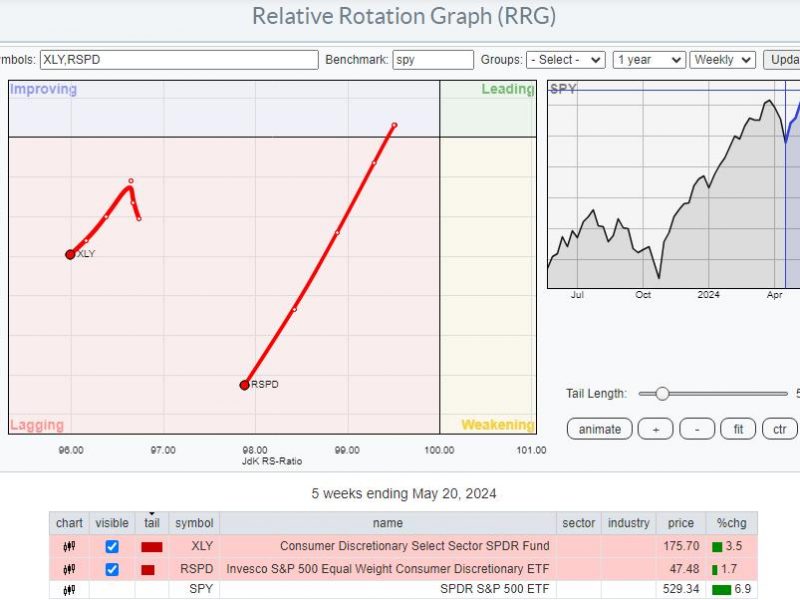The image size is (800, 600).
Task: Sort by the price column header
Action: (x=681, y=523)
